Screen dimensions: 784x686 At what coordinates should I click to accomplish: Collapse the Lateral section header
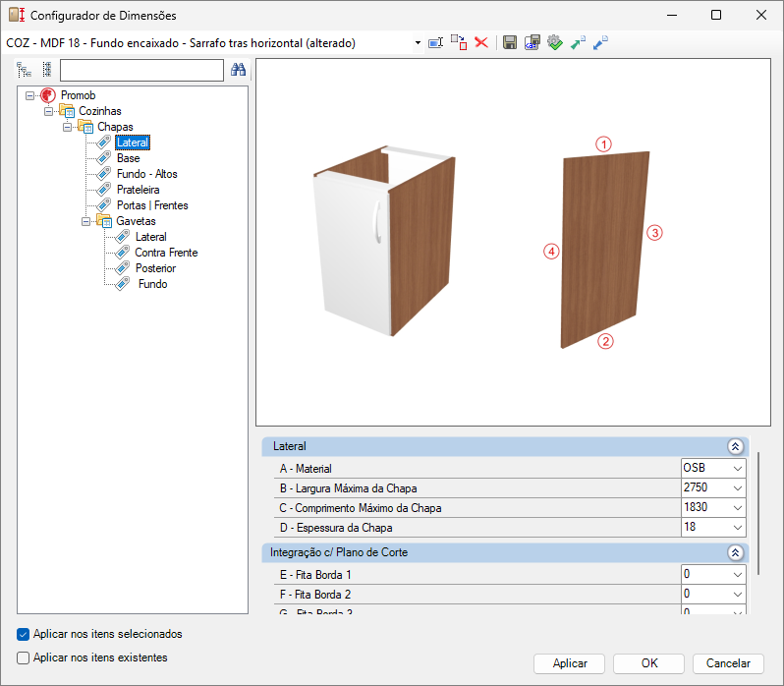pos(735,446)
